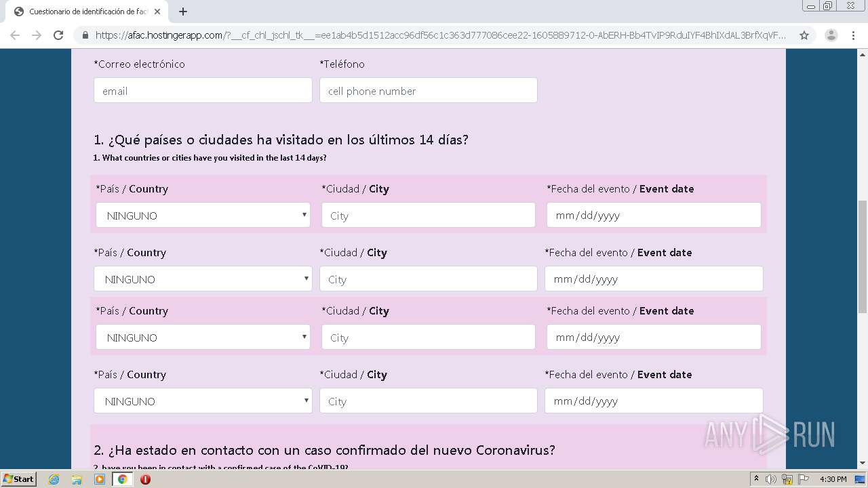
Task: Click second row City input
Action: [x=429, y=279]
